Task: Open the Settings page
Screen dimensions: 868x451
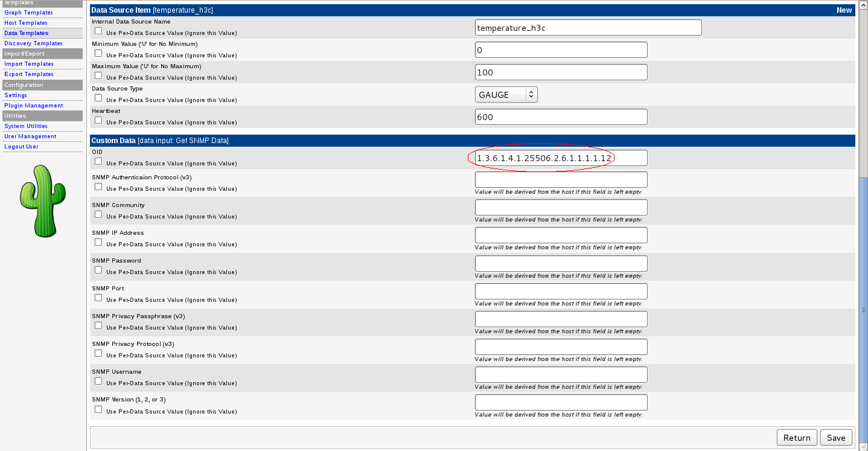Action: point(16,95)
